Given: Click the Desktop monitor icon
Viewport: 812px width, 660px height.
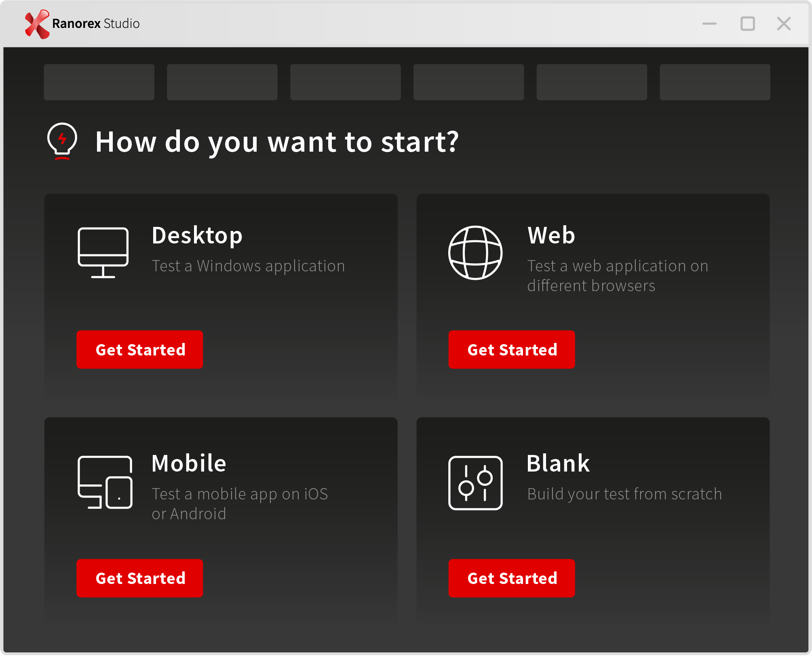Looking at the screenshot, I should (x=103, y=253).
